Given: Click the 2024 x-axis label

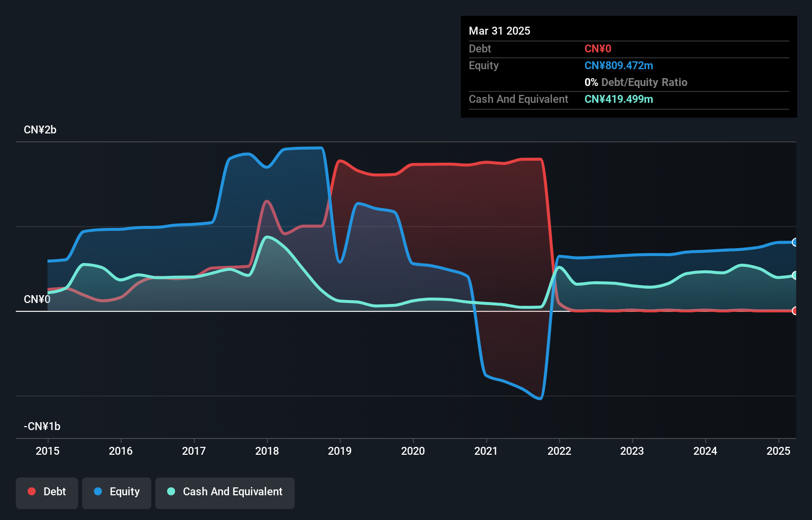Looking at the screenshot, I should [705, 451].
